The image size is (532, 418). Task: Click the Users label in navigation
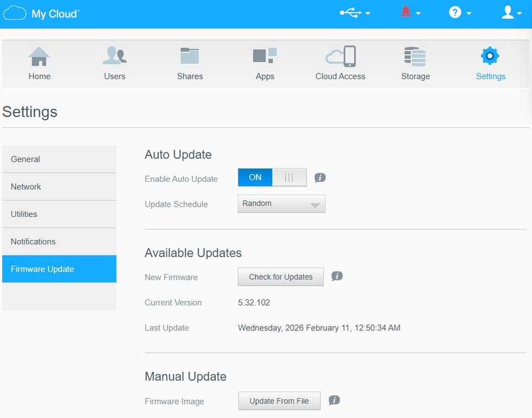pos(115,77)
